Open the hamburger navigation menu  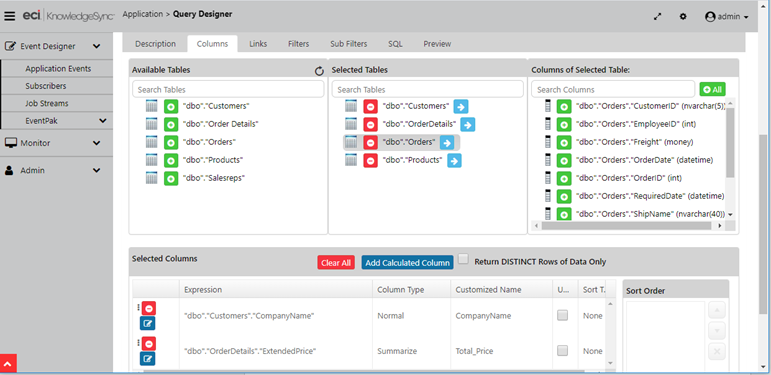(9, 16)
